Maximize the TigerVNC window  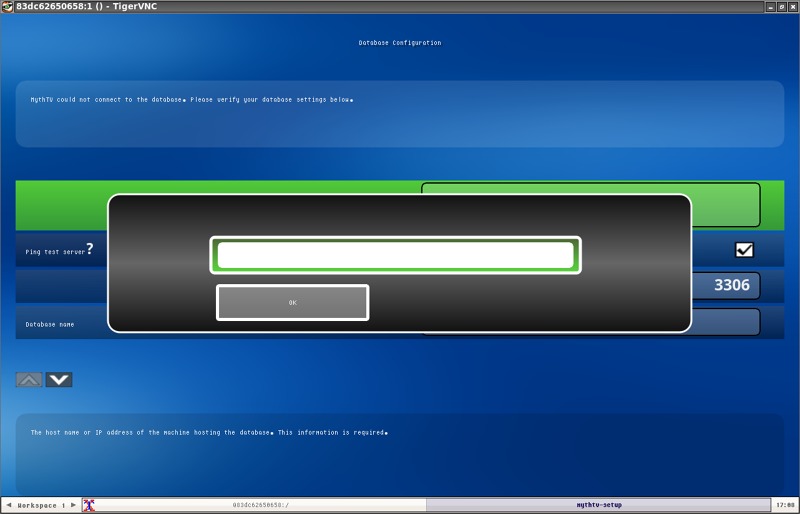point(780,6)
